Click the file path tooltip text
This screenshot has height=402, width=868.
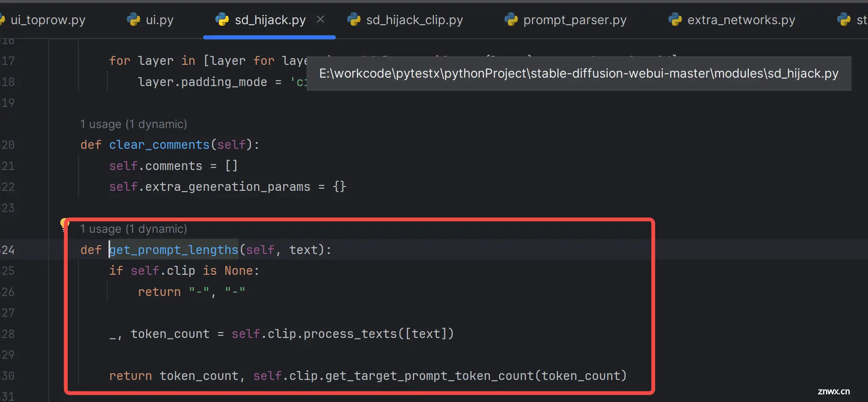point(579,73)
